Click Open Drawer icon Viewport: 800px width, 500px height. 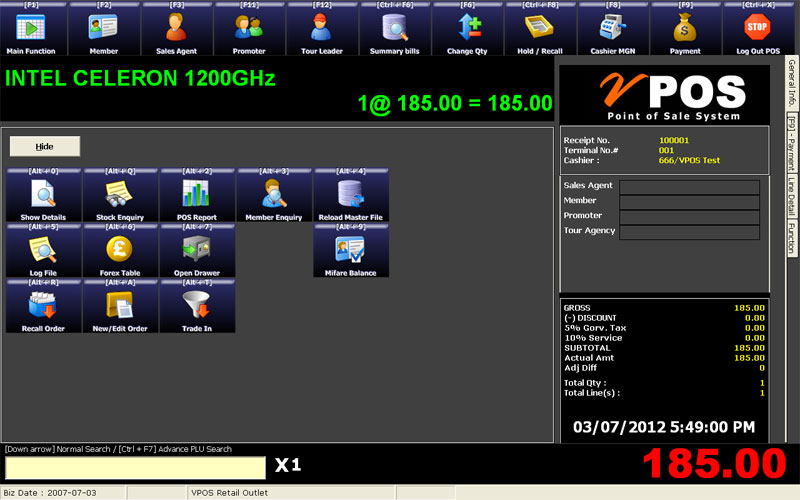click(x=197, y=250)
